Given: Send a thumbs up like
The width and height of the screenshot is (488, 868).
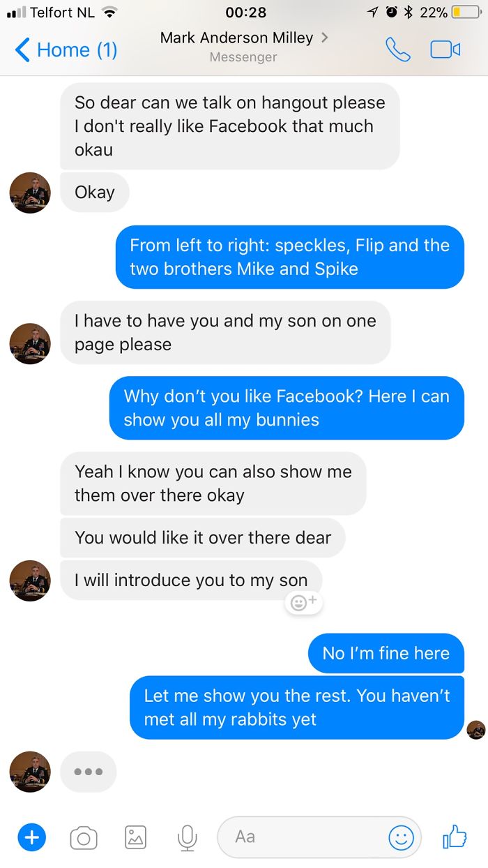Looking at the screenshot, I should pos(454,837).
